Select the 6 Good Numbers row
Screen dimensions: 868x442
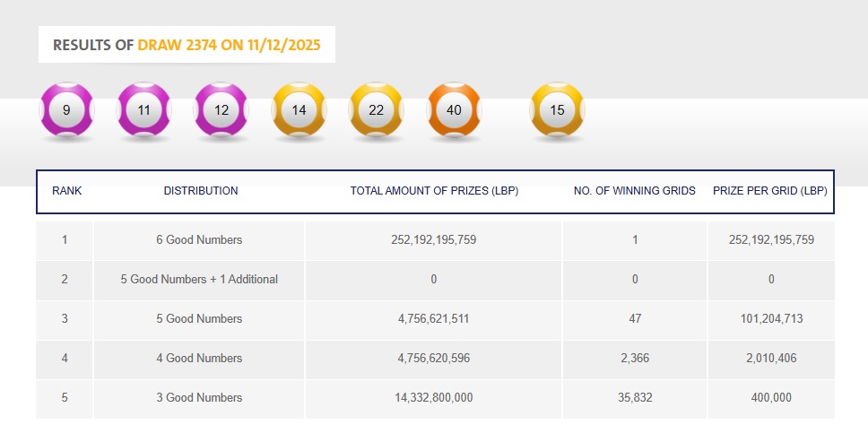[x=199, y=240]
